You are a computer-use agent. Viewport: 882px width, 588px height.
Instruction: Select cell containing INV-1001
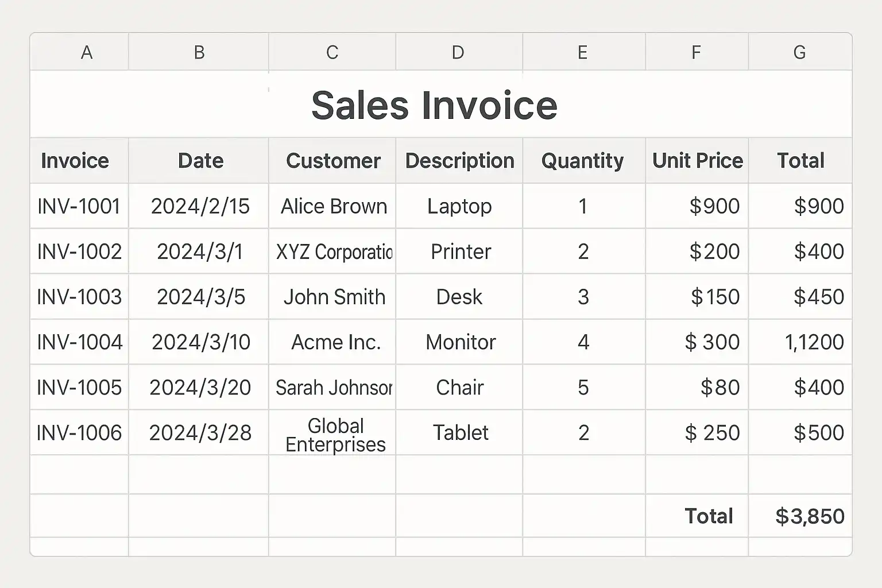tap(79, 206)
